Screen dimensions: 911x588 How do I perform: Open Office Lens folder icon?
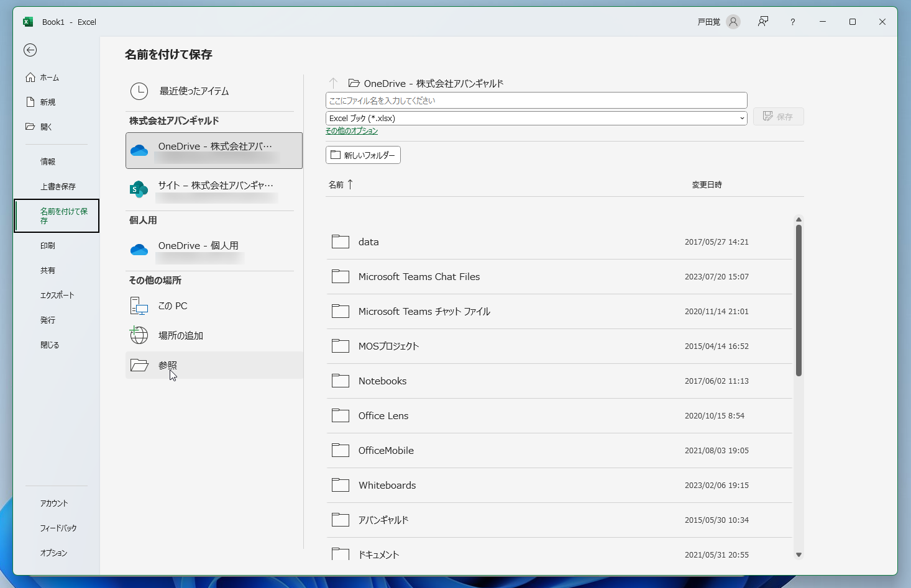click(341, 415)
